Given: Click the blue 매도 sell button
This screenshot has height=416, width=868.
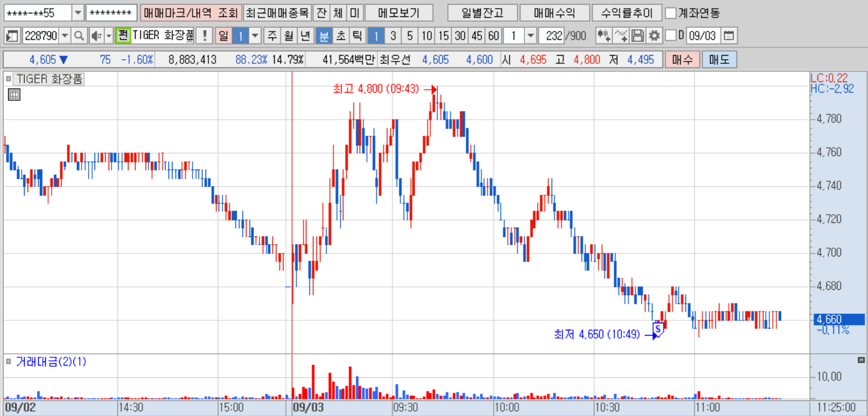Looking at the screenshot, I should tap(720, 60).
